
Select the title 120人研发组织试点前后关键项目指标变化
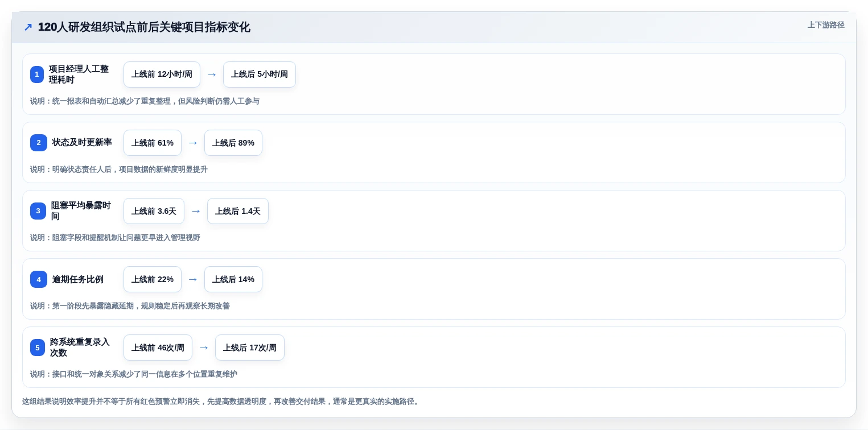pyautogui.click(x=144, y=27)
